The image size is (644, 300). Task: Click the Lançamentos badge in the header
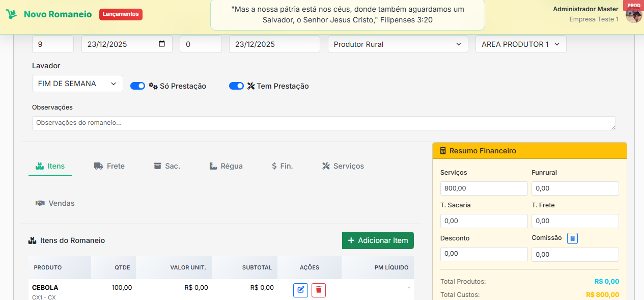coord(121,14)
